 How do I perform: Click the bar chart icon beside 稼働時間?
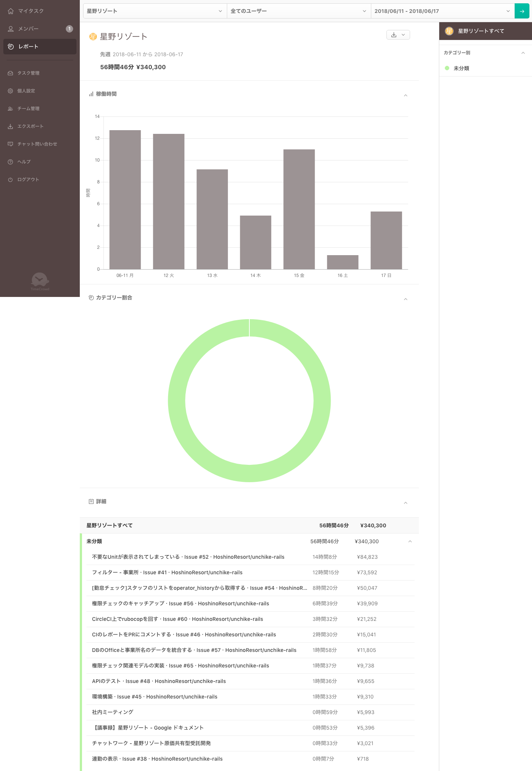91,94
